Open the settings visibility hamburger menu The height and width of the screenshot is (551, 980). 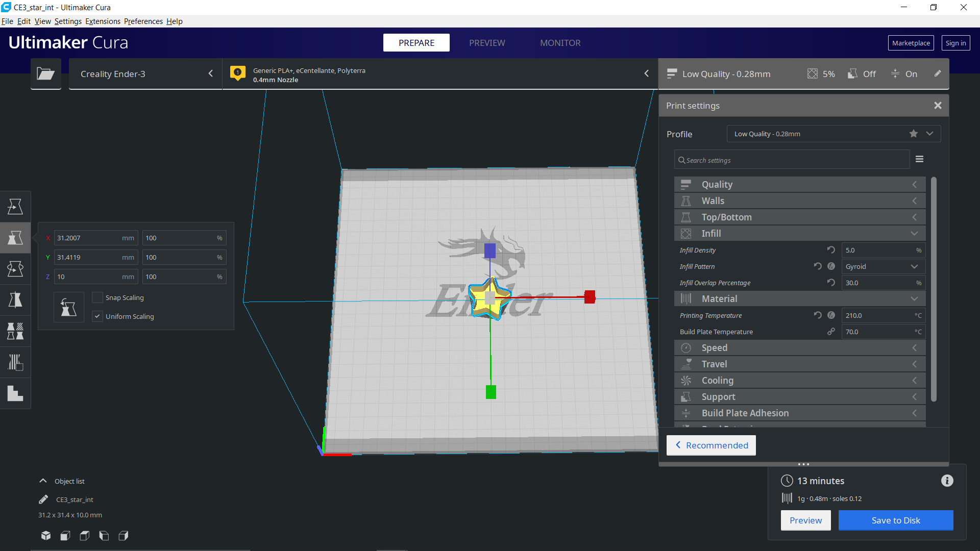(x=919, y=159)
